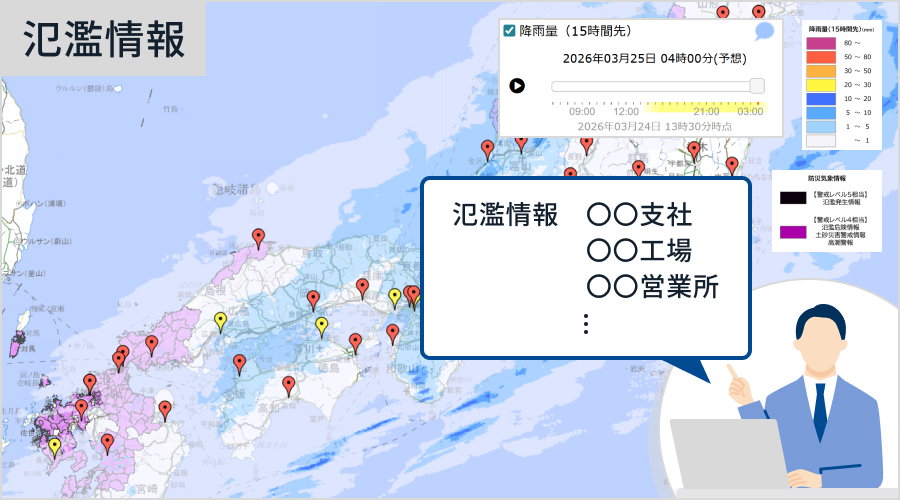
Task: Click the 宮崎 map label
Action: tap(146, 489)
